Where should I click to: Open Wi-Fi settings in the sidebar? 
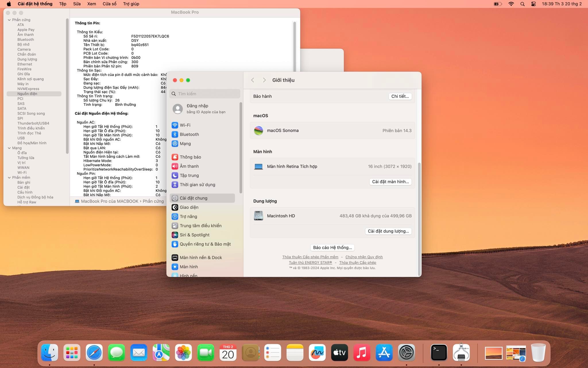coord(185,125)
